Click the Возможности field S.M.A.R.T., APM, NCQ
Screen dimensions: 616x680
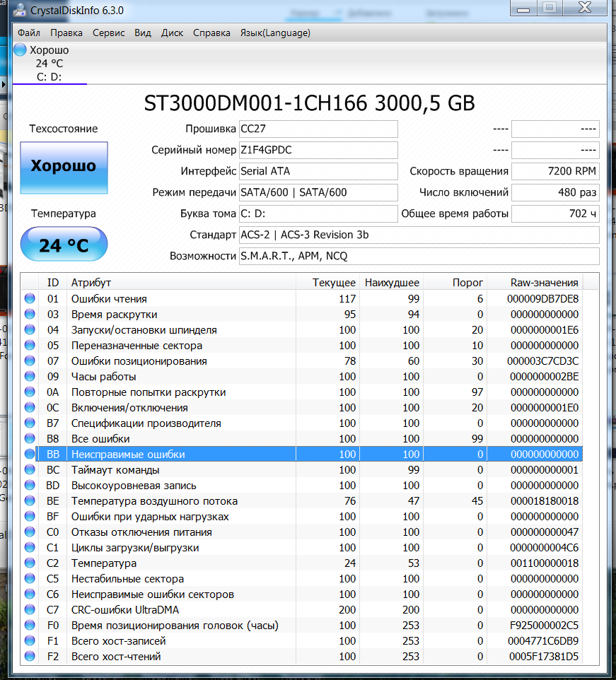419,257
